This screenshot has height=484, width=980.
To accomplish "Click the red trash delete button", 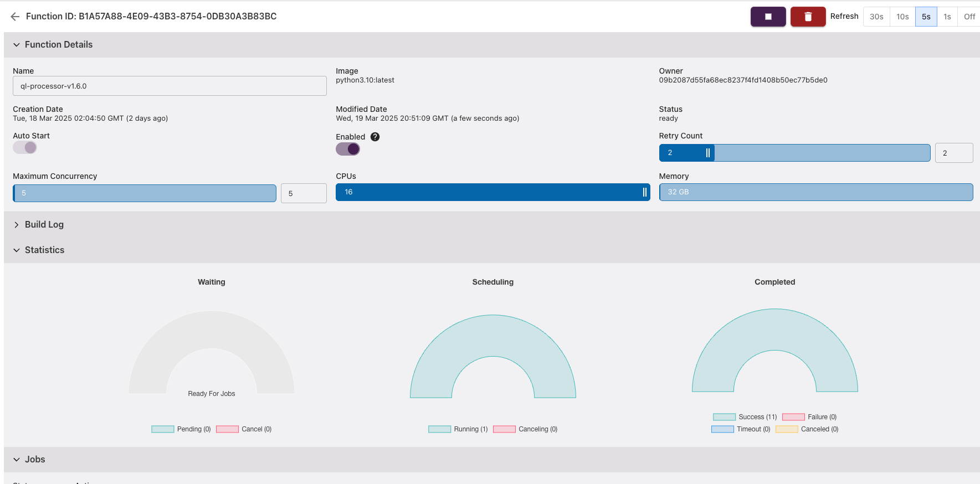I will 808,17.
